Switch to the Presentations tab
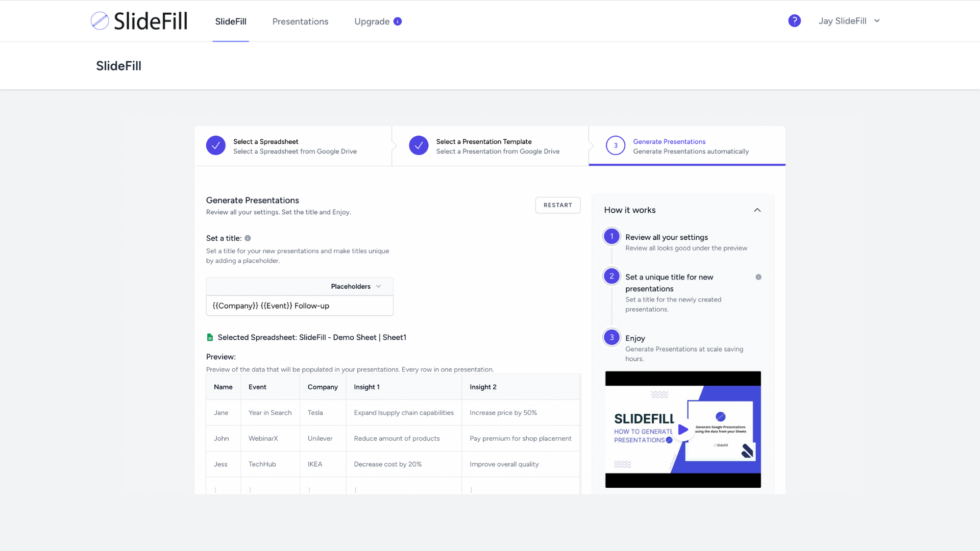Image resolution: width=980 pixels, height=551 pixels. tap(300, 21)
